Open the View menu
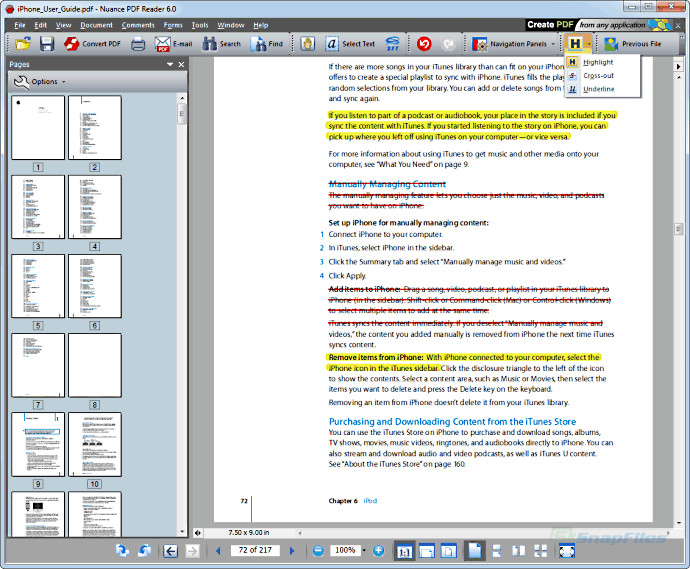Screen dimensions: 690x569 click(x=63, y=25)
